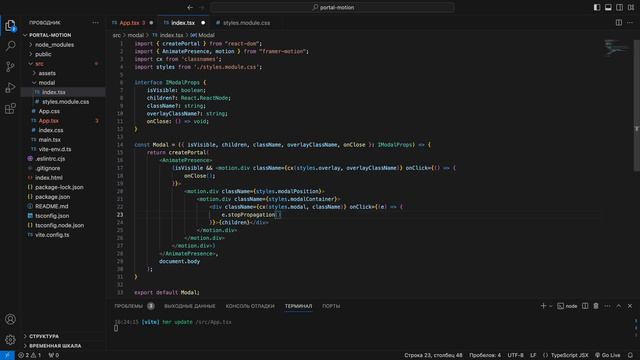
Task: Click the back navigation arrow
Action: 190,7
